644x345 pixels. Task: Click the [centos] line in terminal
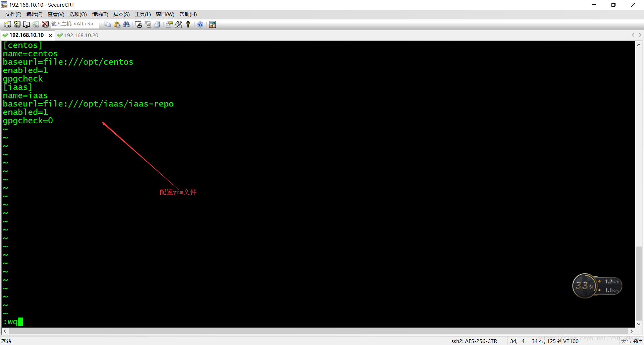22,45
